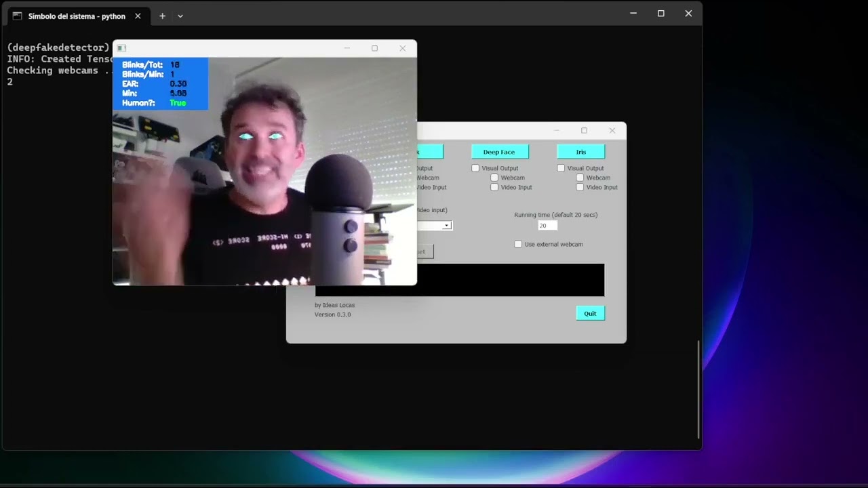The image size is (868, 488).
Task: Close the terminal window
Action: [688, 13]
